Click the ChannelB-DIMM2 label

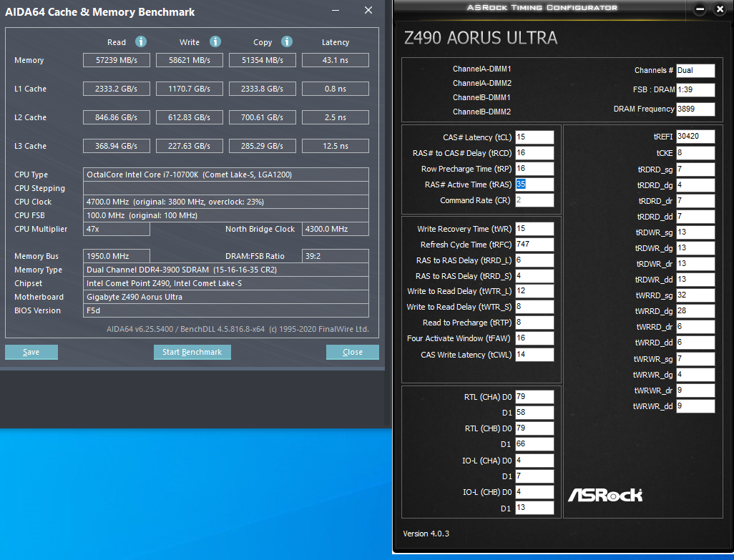pos(481,112)
